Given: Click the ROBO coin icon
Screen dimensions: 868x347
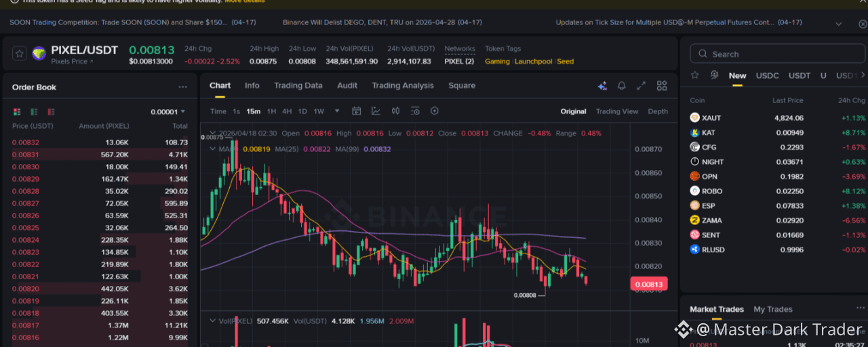Looking at the screenshot, I should point(694,191).
